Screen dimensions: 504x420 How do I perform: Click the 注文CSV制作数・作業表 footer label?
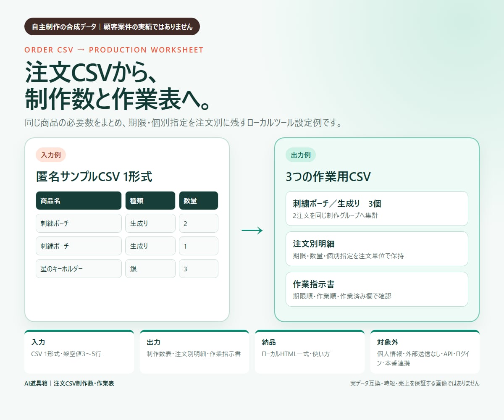[x=84, y=383]
